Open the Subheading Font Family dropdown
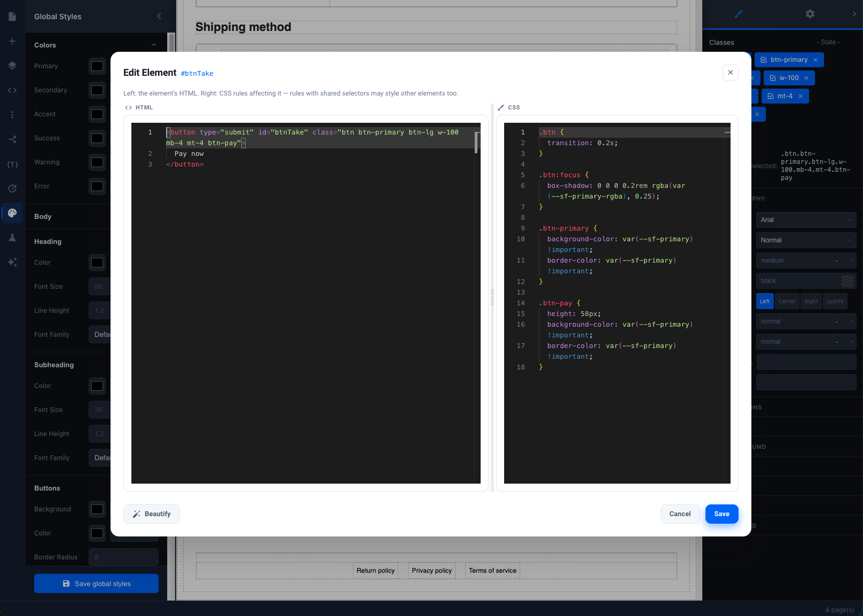The width and height of the screenshot is (863, 616). [100, 458]
